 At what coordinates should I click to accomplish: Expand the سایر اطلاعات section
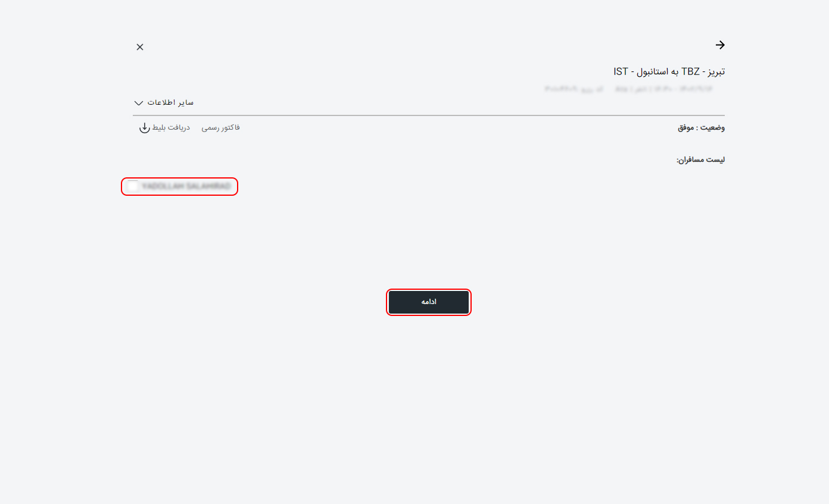pyautogui.click(x=170, y=102)
